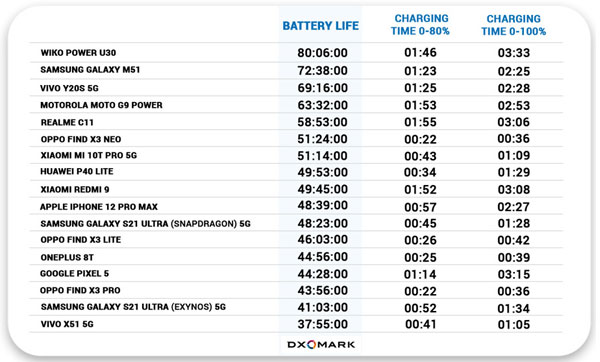
Task: Select the SAMSUNG GALAXY M51 row name
Action: tap(90, 70)
